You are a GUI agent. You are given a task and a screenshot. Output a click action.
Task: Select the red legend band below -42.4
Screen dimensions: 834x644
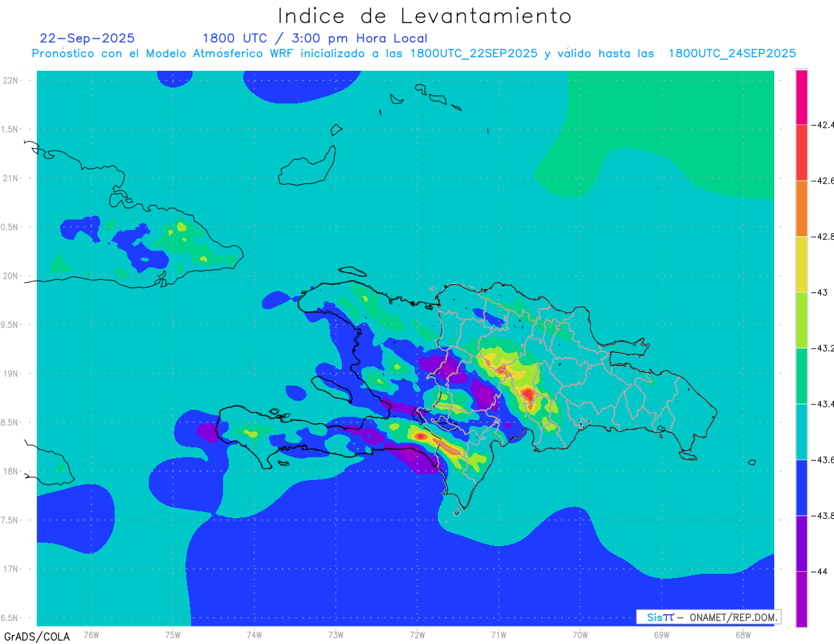(801, 153)
